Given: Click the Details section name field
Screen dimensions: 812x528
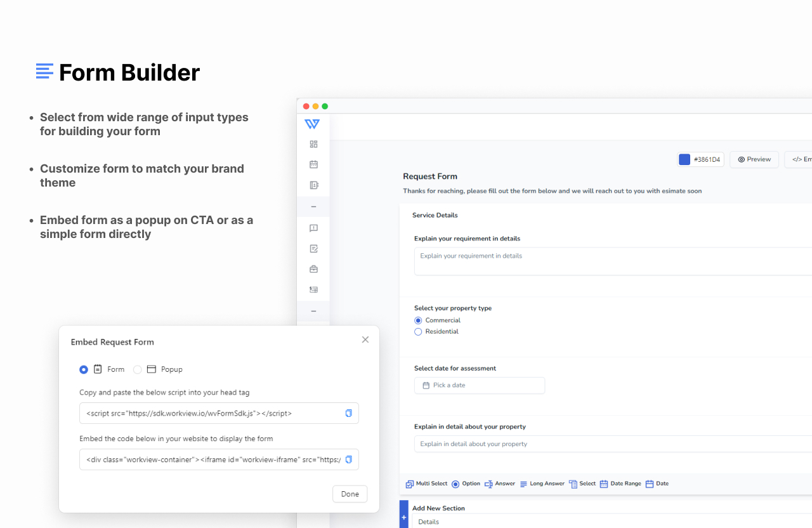Looking at the screenshot, I should pyautogui.click(x=612, y=521).
